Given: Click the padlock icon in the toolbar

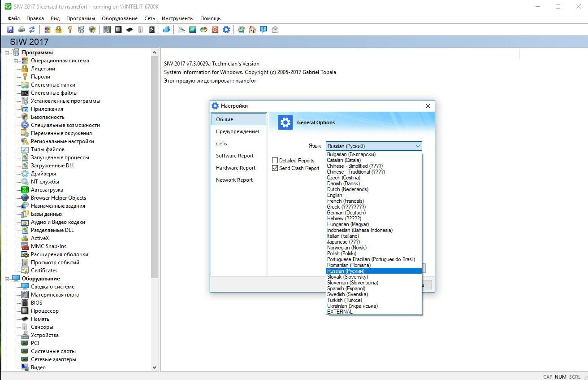Looking at the screenshot, I should [58, 30].
